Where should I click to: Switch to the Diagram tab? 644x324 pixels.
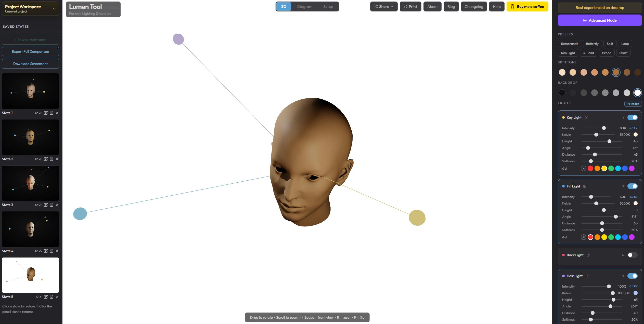(x=305, y=7)
